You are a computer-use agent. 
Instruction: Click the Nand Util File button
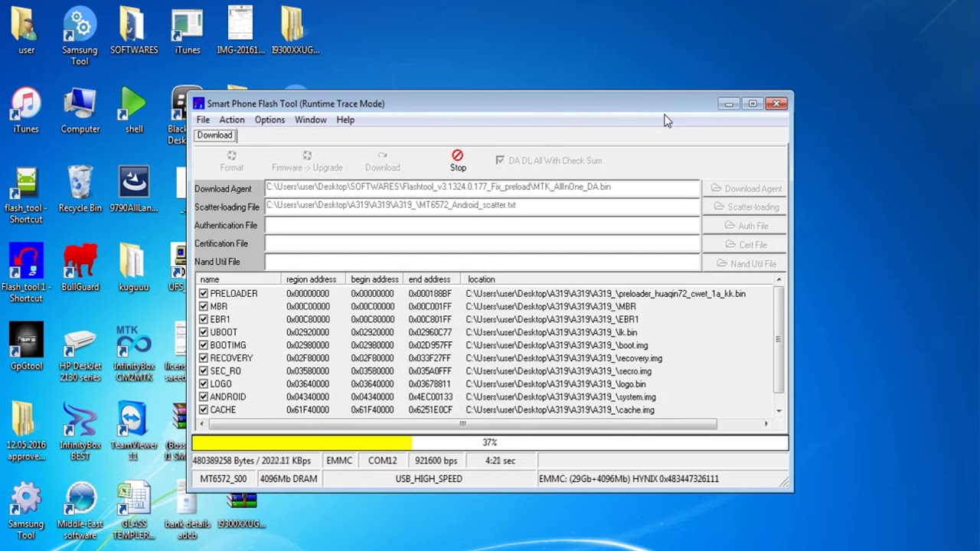[x=745, y=263]
